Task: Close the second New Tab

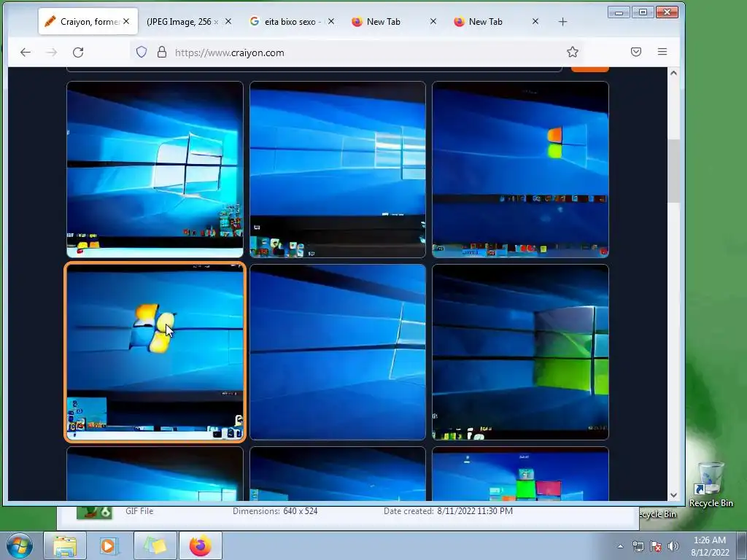Action: tap(535, 21)
